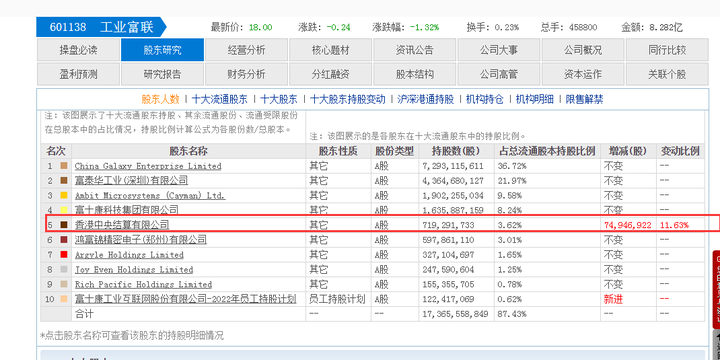Open the 分红融资 tab

(331, 74)
